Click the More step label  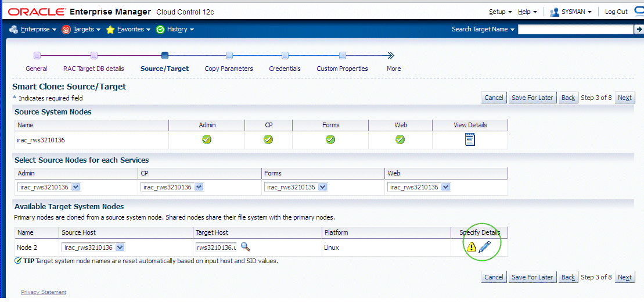point(394,69)
